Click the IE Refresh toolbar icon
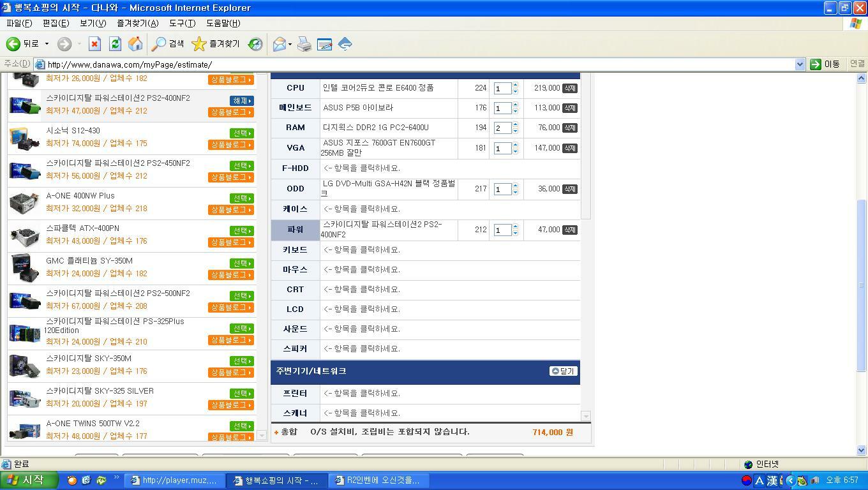The image size is (868, 490). pyautogui.click(x=115, y=44)
